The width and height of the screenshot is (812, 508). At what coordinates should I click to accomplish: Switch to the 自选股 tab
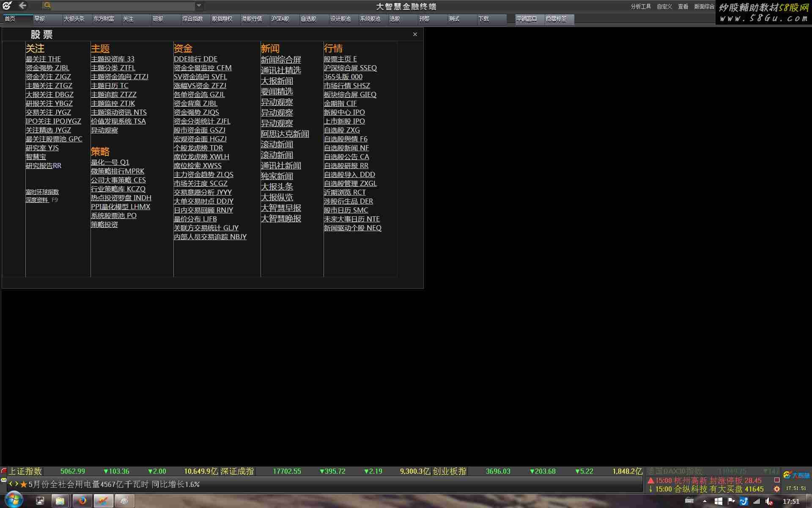pyautogui.click(x=314, y=19)
